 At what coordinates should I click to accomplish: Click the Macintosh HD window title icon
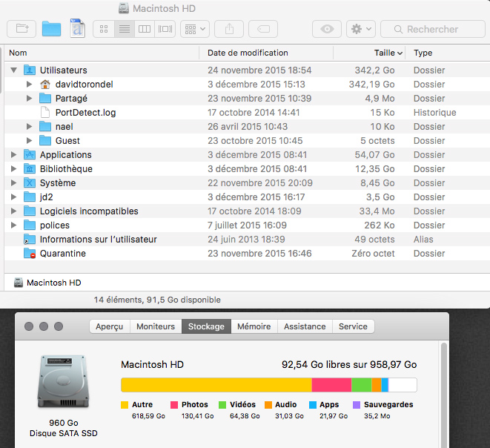[x=124, y=8]
